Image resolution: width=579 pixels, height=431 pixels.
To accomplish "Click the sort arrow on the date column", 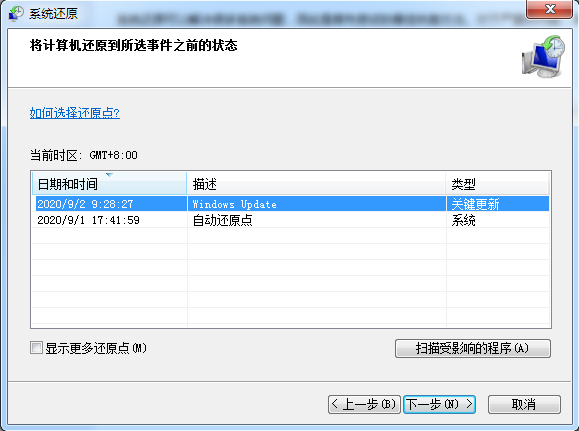I will click(109, 175).
